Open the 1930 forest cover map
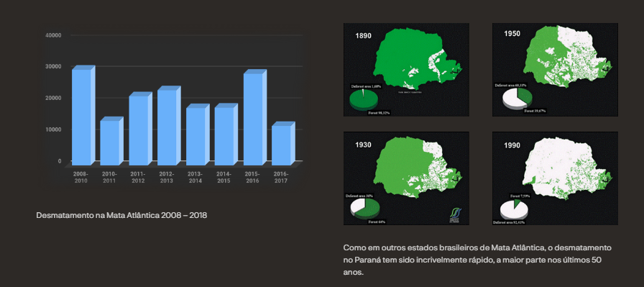644x287 pixels. click(406, 178)
